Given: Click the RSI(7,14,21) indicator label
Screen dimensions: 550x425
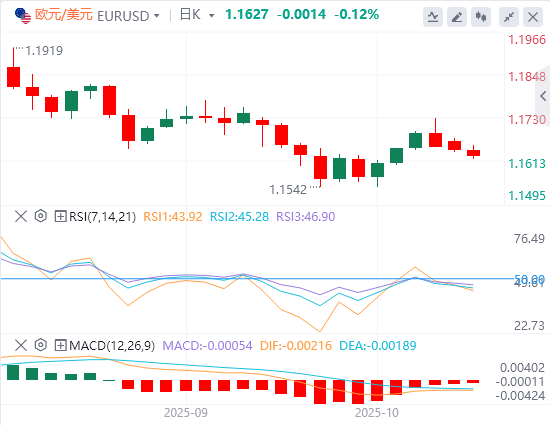Looking at the screenshot, I should click(102, 217).
